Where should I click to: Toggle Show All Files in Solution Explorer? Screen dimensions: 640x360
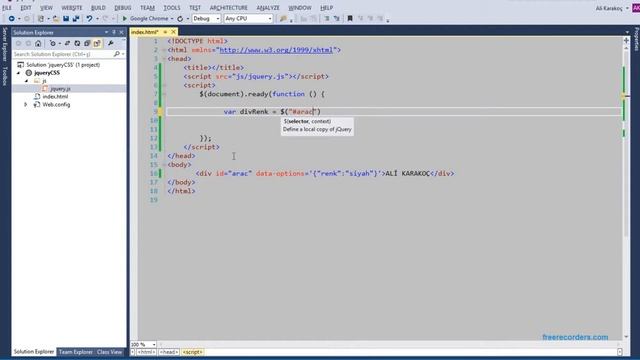coord(97,43)
